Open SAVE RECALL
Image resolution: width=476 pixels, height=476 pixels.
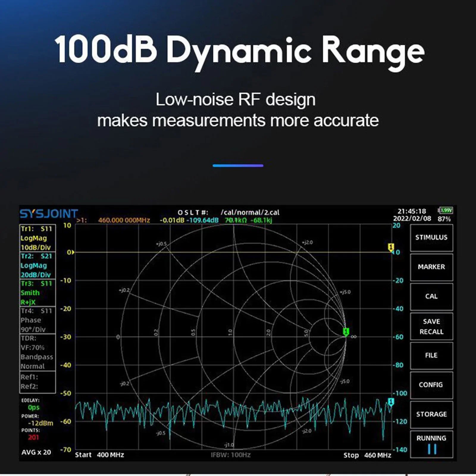click(431, 326)
